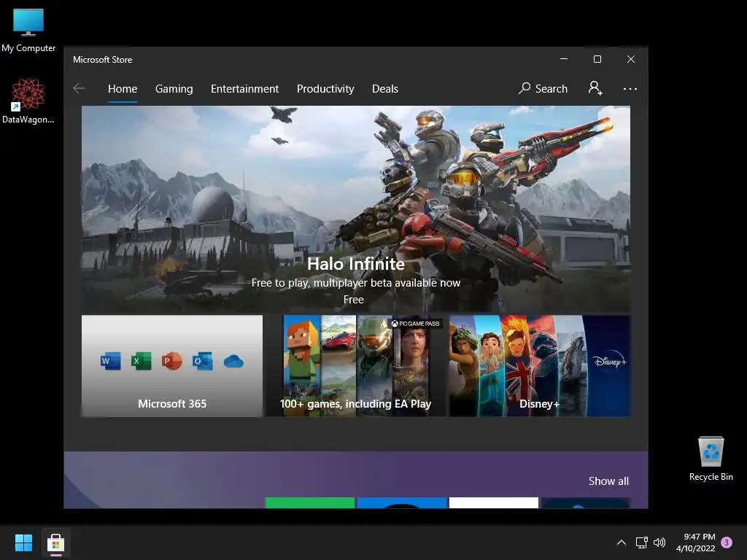
Task: Minimize the Microsoft Store window
Action: (564, 59)
